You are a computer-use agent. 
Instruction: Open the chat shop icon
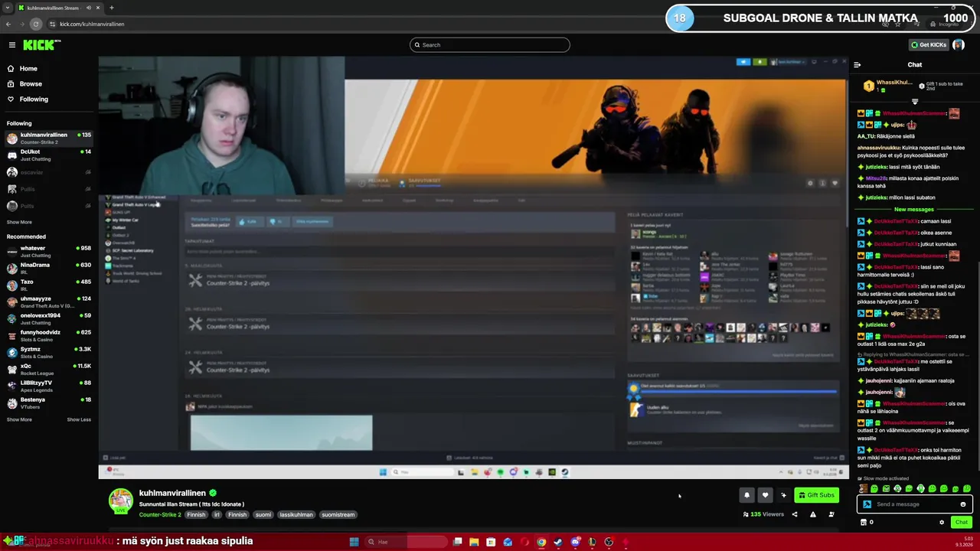point(864,522)
